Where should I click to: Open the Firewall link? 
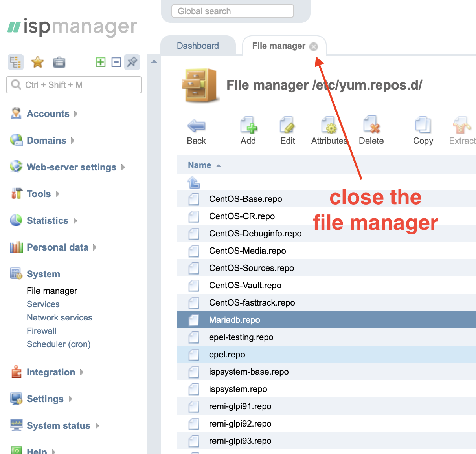coord(42,331)
